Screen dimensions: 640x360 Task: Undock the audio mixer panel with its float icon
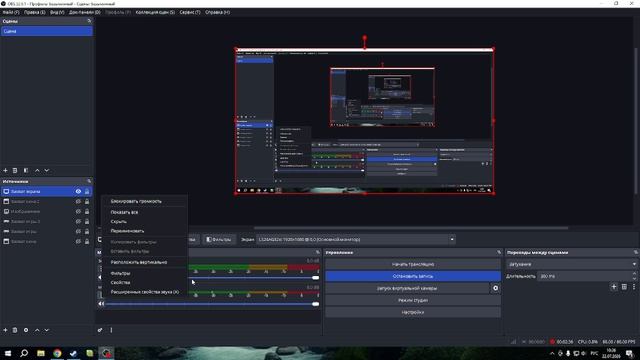pyautogui.click(x=318, y=252)
